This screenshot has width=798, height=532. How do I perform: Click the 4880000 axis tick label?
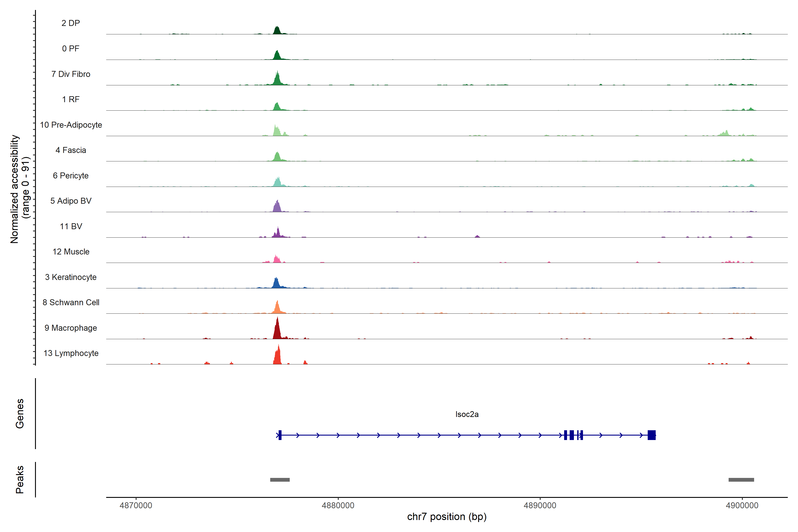(338, 506)
